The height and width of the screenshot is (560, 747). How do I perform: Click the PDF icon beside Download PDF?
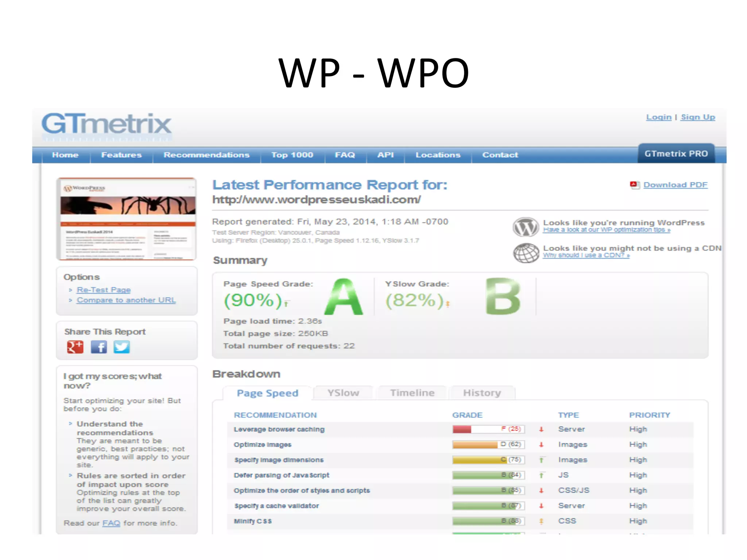coord(635,185)
